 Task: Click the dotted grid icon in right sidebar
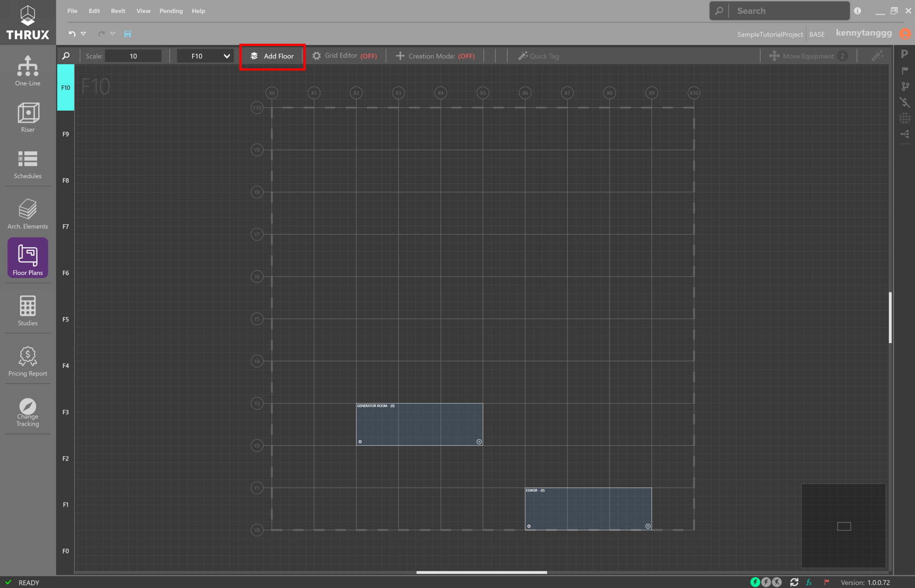[905, 118]
